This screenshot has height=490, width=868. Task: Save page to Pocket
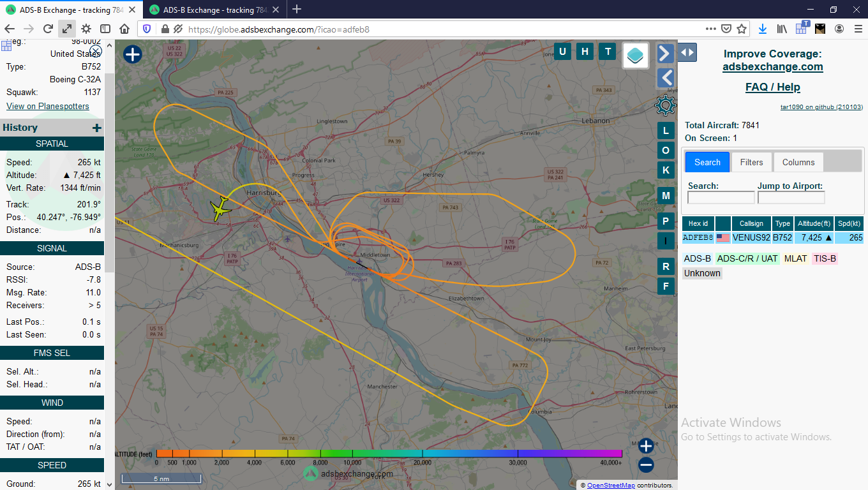click(x=726, y=29)
